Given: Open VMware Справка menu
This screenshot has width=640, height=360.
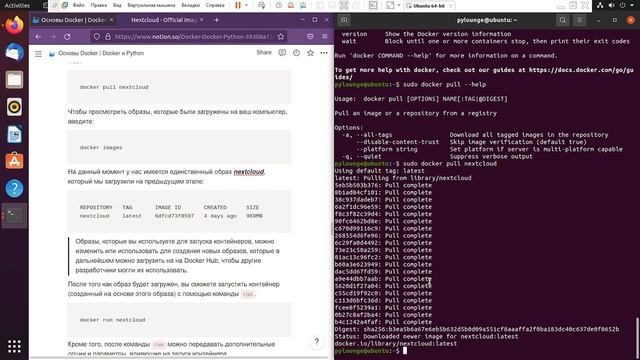Looking at the screenshot, I should pyautogui.click(x=215, y=5).
